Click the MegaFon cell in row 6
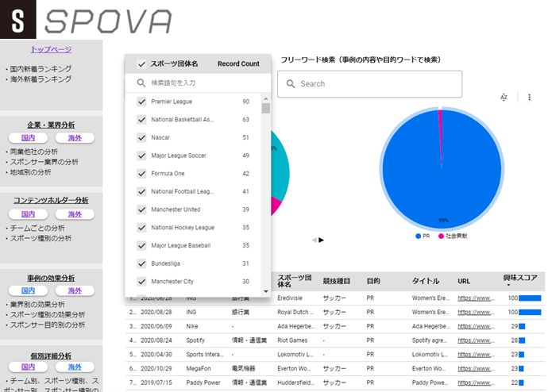Image resolution: width=548 pixels, height=392 pixels. coord(199,369)
